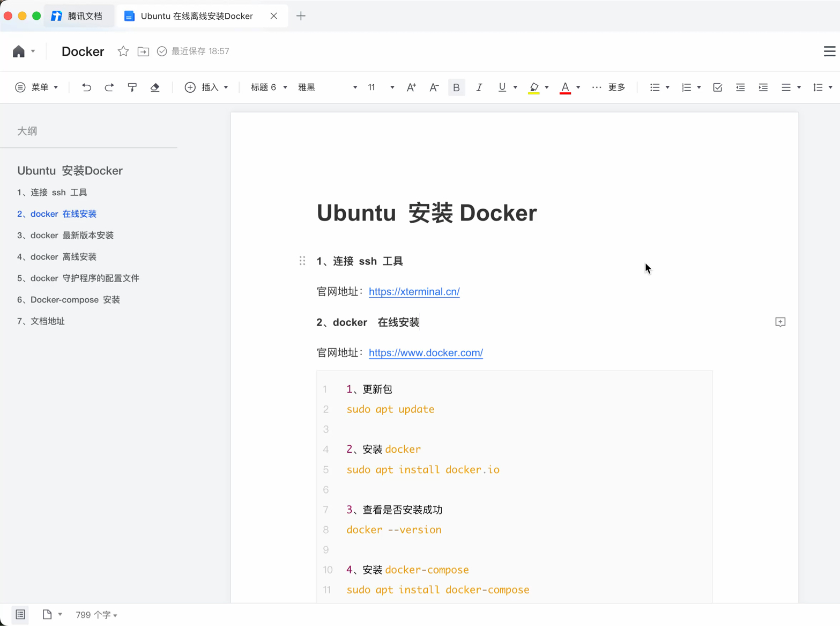Image resolution: width=840 pixels, height=626 pixels.
Task: Select the format painter tool
Action: pyautogui.click(x=132, y=87)
